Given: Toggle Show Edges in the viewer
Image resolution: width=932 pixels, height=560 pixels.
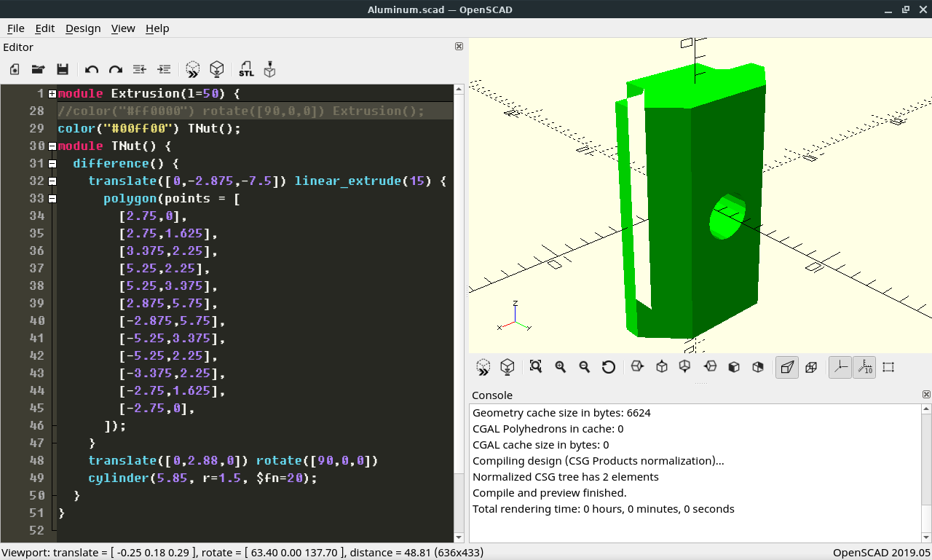Looking at the screenshot, I should click(x=888, y=367).
